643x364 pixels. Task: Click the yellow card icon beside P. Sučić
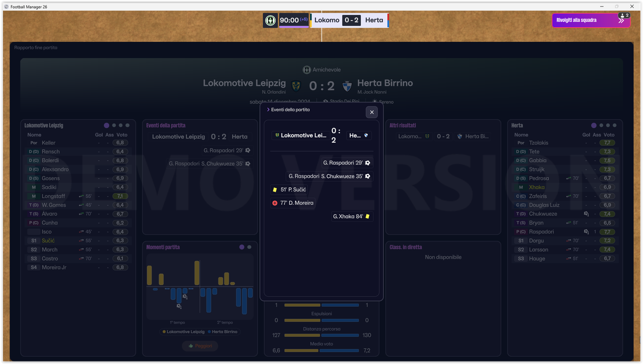(x=275, y=190)
